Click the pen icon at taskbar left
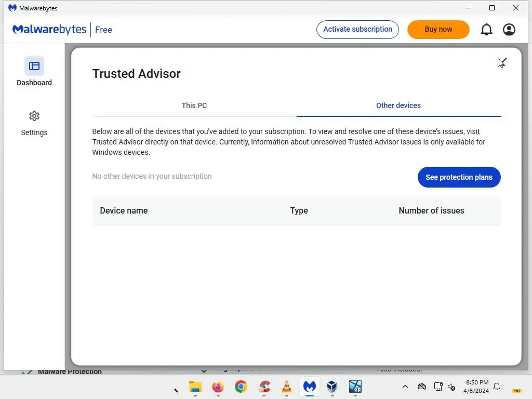This screenshot has height=399, width=532. coord(176,390)
